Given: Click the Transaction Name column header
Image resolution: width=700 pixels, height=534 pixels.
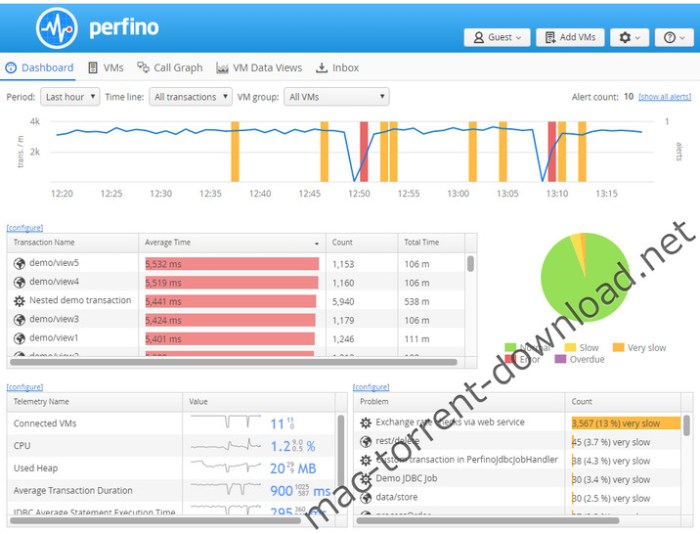Looking at the screenshot, I should [x=73, y=242].
